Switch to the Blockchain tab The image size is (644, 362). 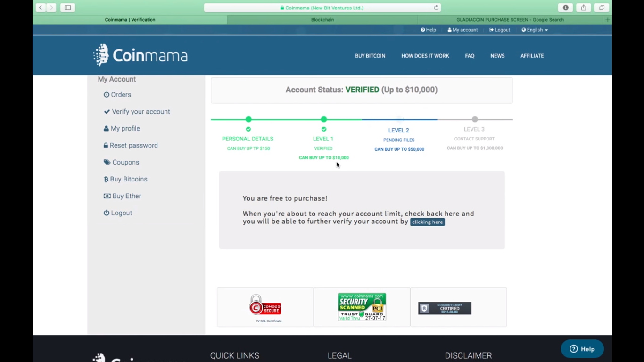tap(322, 20)
